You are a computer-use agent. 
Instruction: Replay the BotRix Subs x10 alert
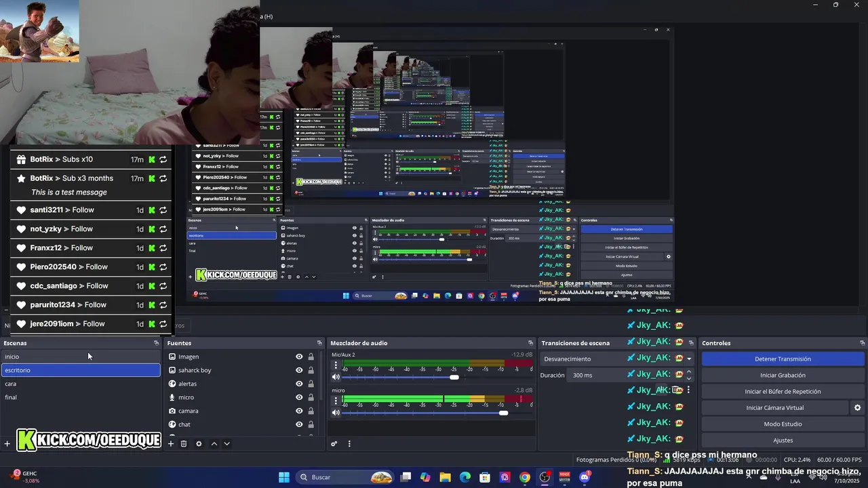click(163, 159)
